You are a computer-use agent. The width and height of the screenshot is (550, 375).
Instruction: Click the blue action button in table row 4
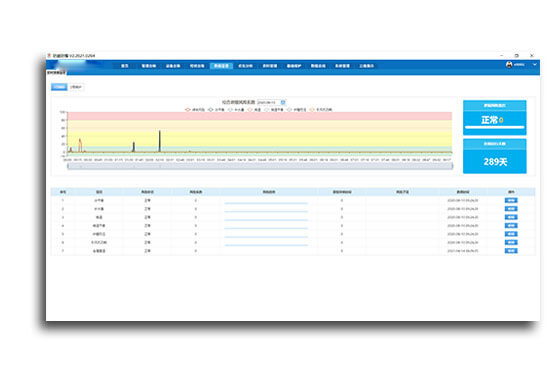click(511, 226)
